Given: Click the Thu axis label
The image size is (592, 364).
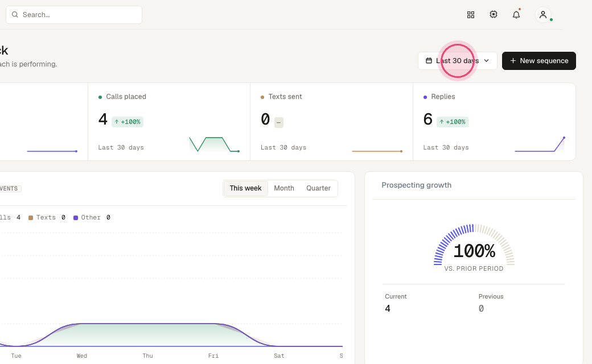Looking at the screenshot, I should (x=147, y=355).
